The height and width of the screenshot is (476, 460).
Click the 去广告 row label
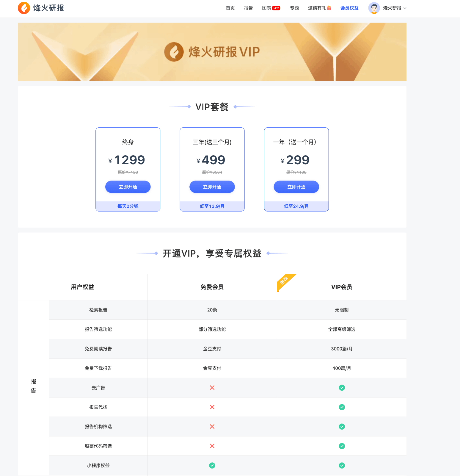coord(98,388)
